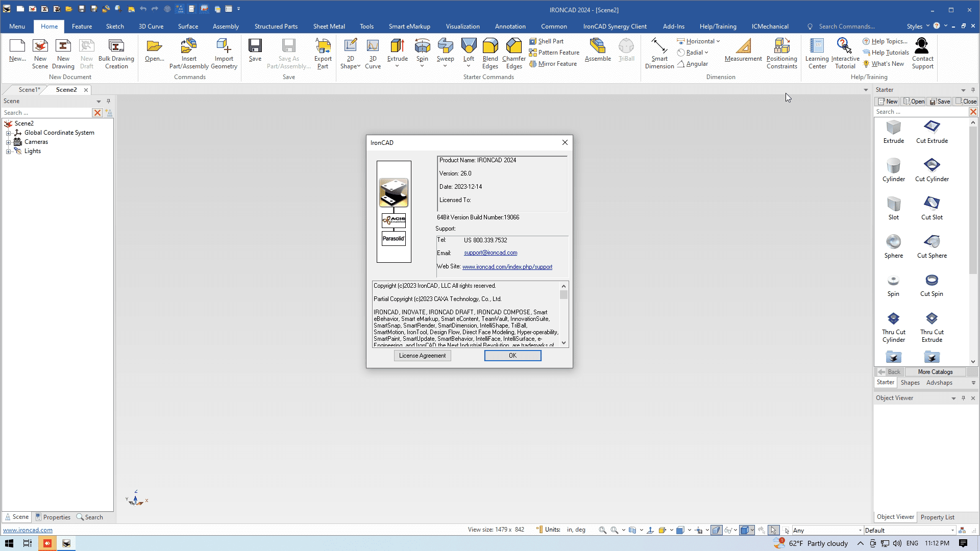Select the Loft starter command

(469, 53)
